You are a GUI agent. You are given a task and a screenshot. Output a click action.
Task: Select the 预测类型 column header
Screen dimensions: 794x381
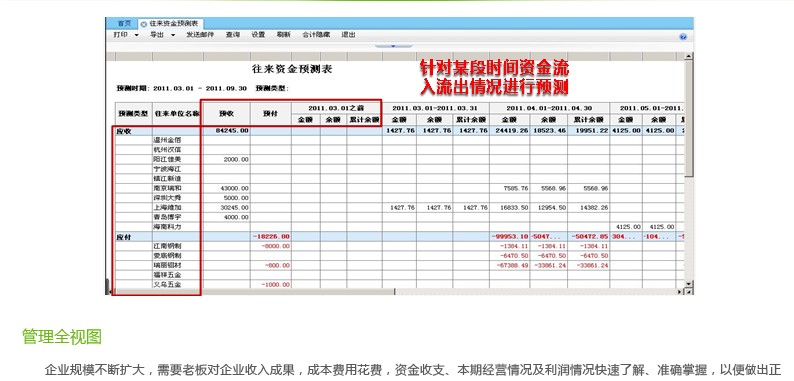coord(133,114)
